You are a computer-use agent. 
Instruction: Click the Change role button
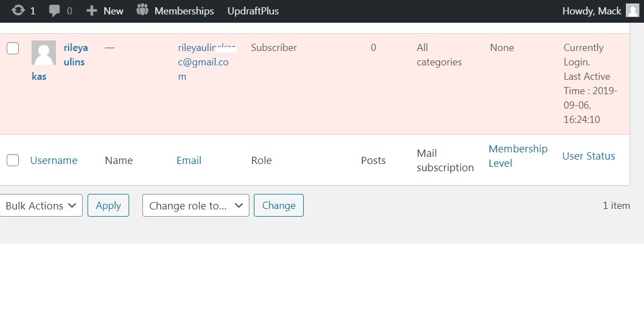(278, 206)
